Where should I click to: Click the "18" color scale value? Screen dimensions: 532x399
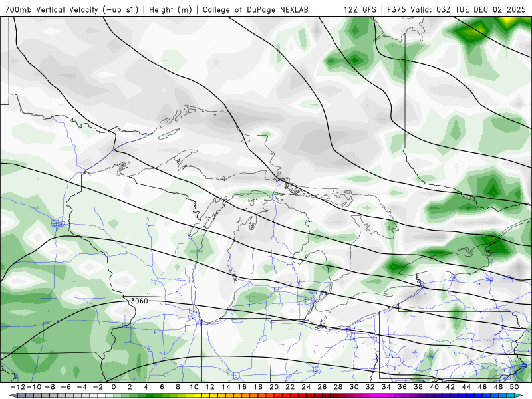258,387
